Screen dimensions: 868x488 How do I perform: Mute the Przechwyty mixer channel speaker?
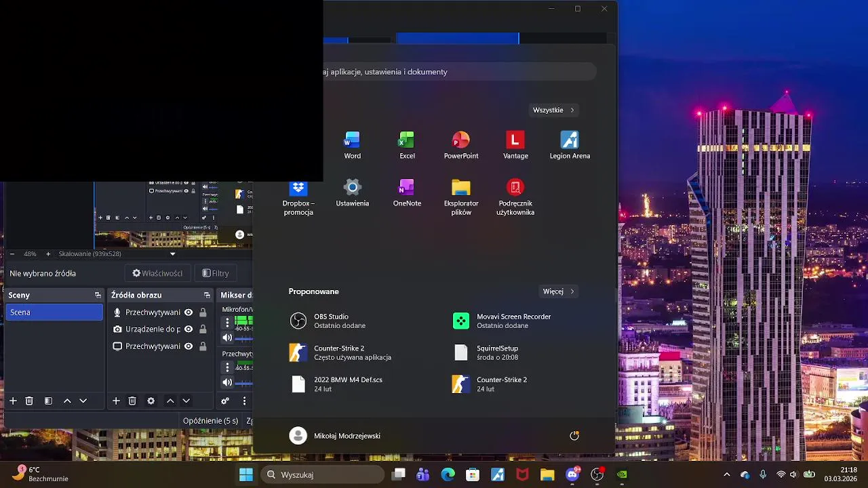pos(227,382)
